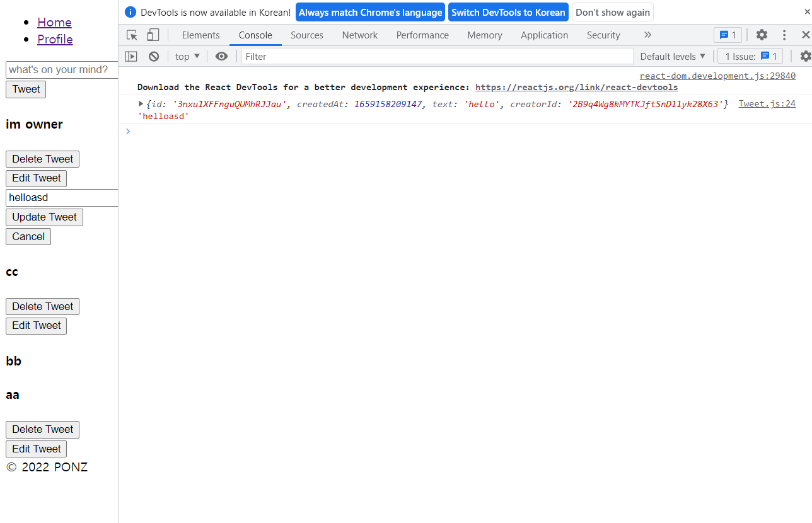
Task: Expand the logged tweet object triangle
Action: pyautogui.click(x=141, y=103)
